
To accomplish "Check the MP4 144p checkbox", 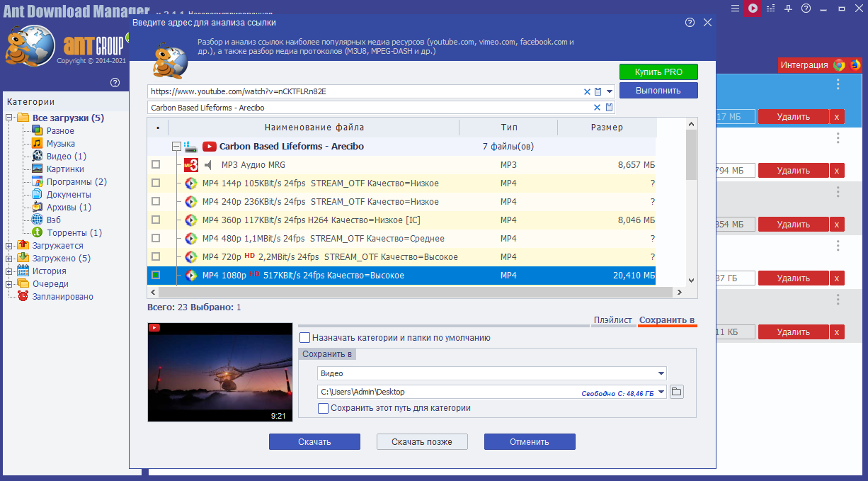I will point(156,183).
